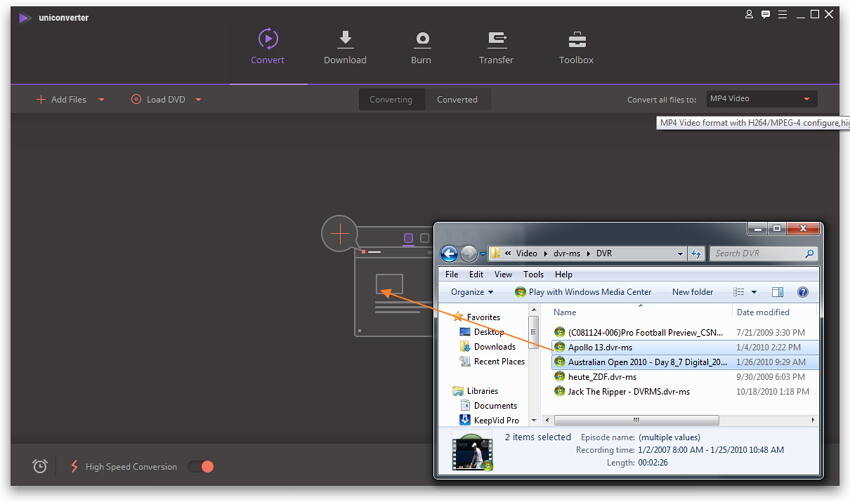Click the change view icon
This screenshot has width=850, height=502.
(738, 292)
